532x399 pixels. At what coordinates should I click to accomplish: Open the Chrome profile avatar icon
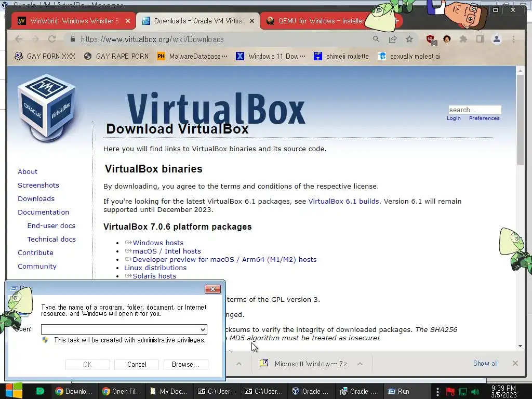497,39
